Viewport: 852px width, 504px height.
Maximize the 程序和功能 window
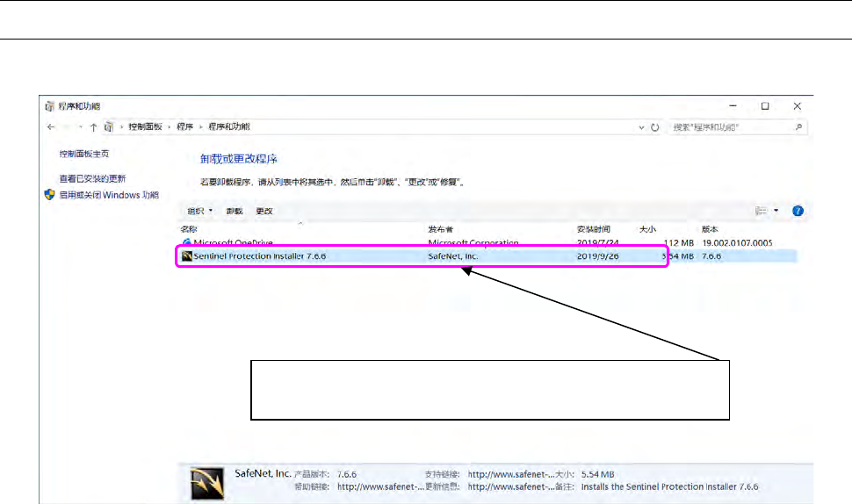click(x=765, y=106)
